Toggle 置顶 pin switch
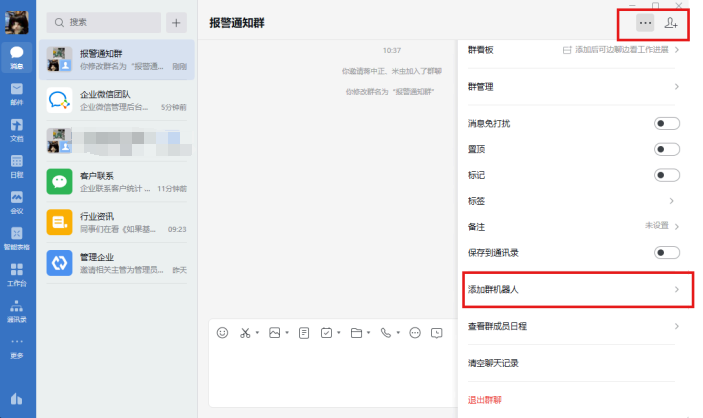This screenshot has width=703, height=418. click(667, 149)
